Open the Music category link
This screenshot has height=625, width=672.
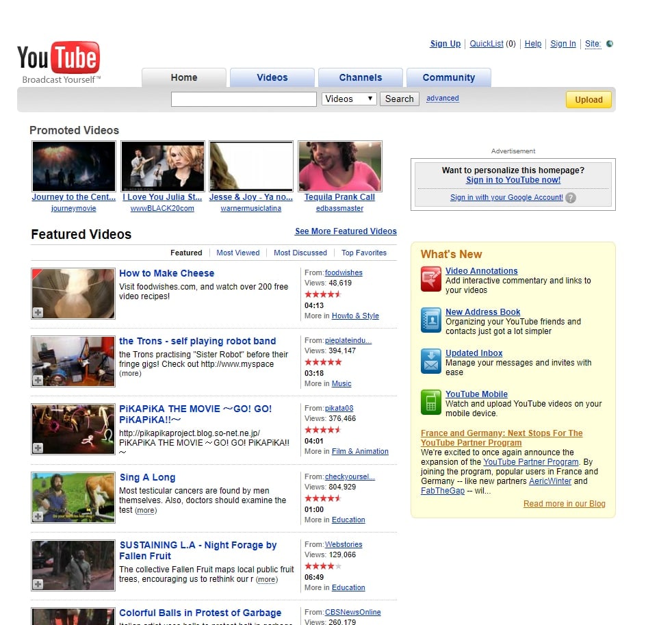[341, 383]
